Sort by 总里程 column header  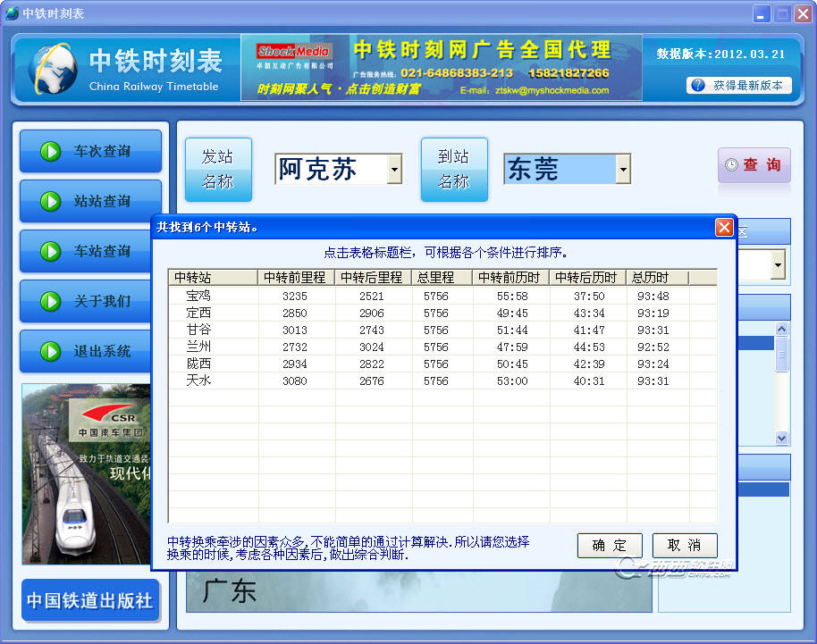point(442,278)
